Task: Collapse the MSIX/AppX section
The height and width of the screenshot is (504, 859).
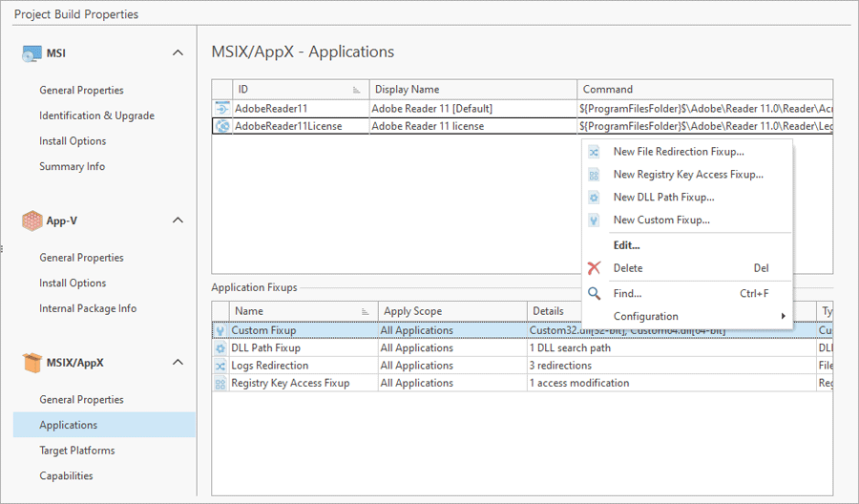Action: 178,362
